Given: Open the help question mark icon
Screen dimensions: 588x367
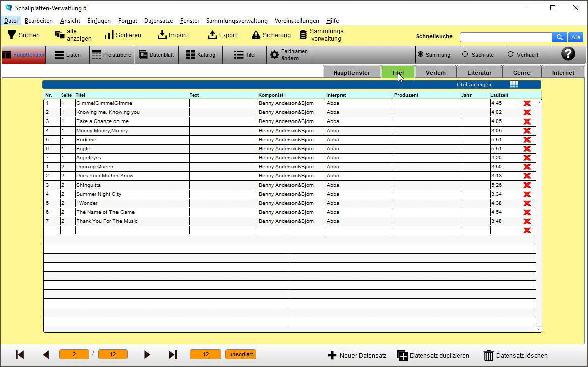Looking at the screenshot, I should (x=568, y=54).
